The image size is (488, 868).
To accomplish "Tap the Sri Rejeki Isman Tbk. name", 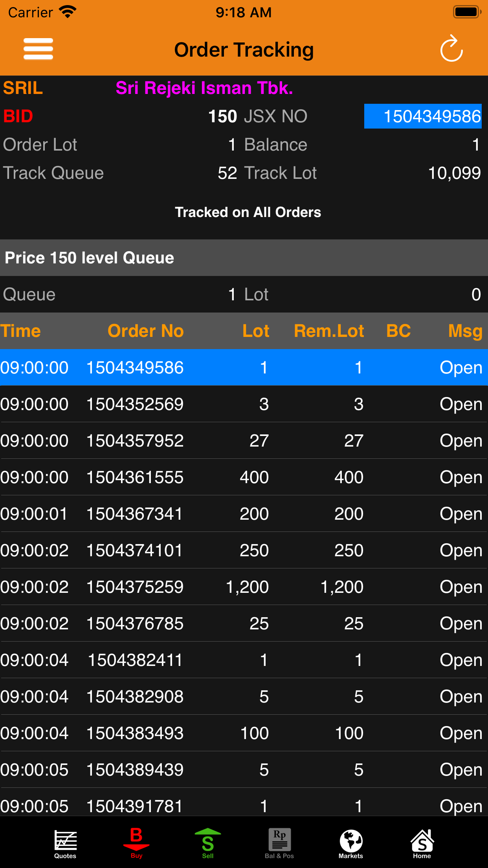I will point(204,88).
